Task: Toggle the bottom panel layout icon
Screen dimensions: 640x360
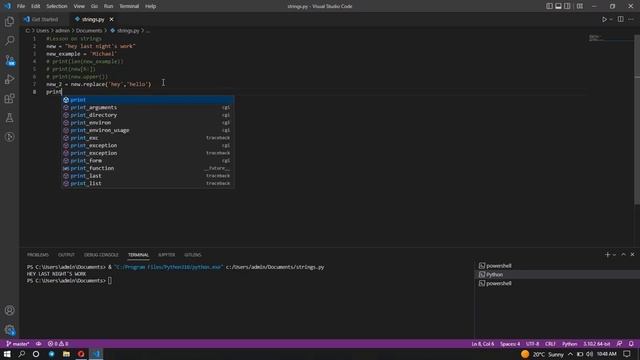Action: point(558,6)
